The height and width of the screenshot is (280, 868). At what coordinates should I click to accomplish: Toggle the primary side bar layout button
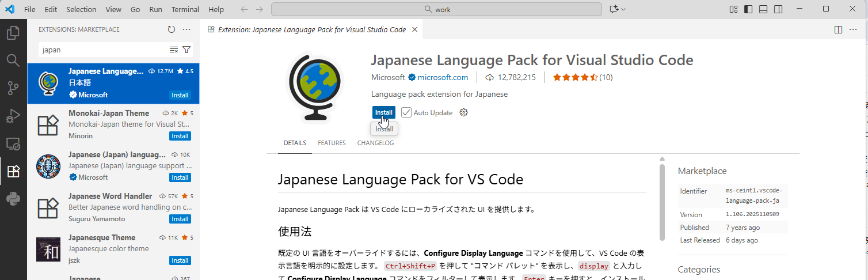click(x=748, y=9)
